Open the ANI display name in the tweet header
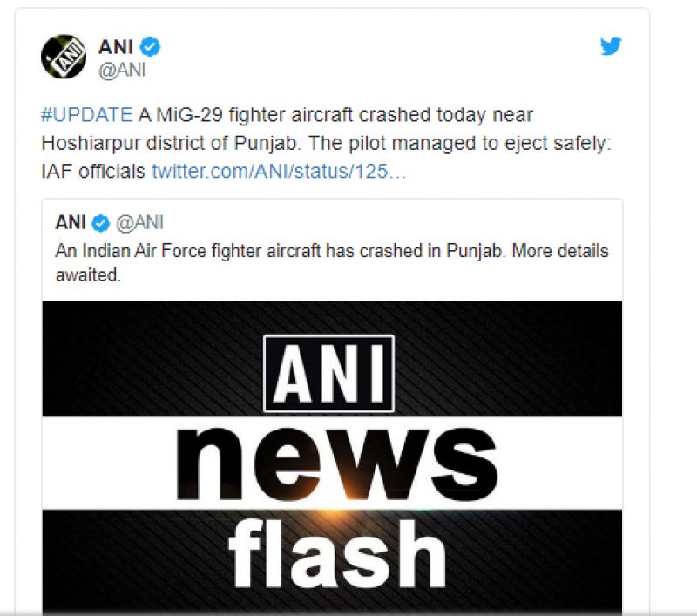 (x=115, y=47)
